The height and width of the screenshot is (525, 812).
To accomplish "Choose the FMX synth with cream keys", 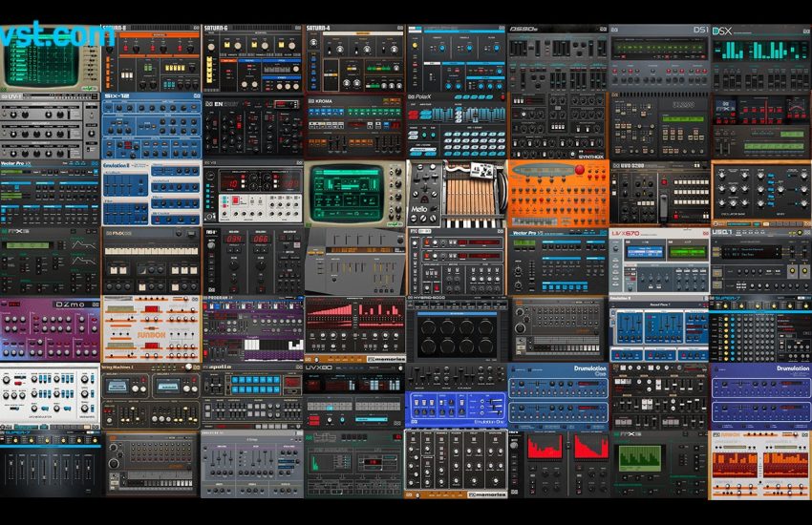I will [x=151, y=262].
